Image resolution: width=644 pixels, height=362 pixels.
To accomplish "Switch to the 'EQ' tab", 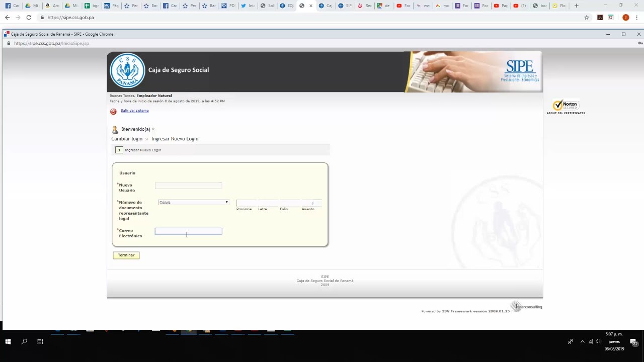I will point(287,6).
